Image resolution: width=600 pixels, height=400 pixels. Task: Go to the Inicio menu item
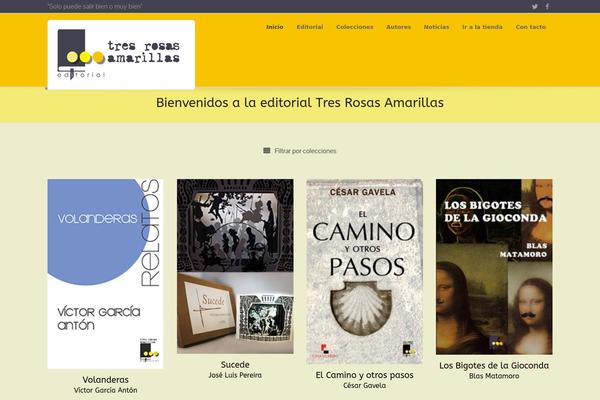pos(275,27)
